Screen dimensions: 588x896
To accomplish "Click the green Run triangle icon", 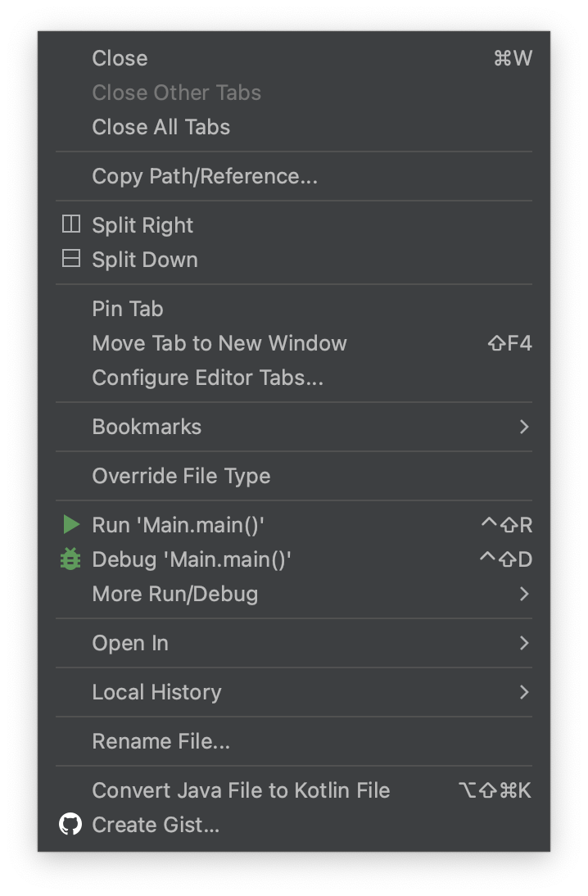I will pos(71,524).
